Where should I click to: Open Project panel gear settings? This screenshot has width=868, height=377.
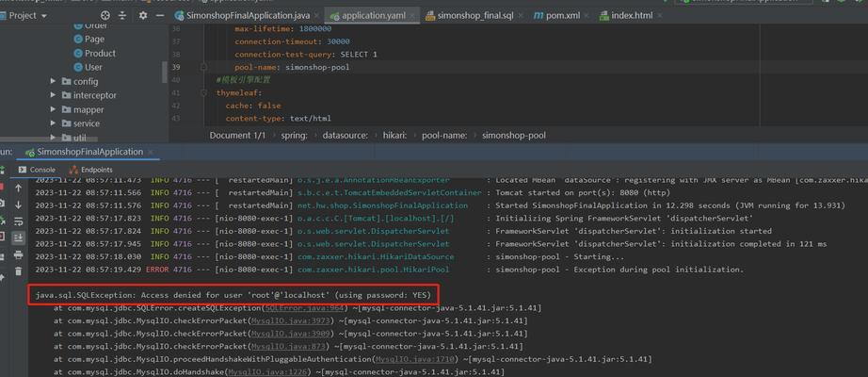tap(143, 15)
